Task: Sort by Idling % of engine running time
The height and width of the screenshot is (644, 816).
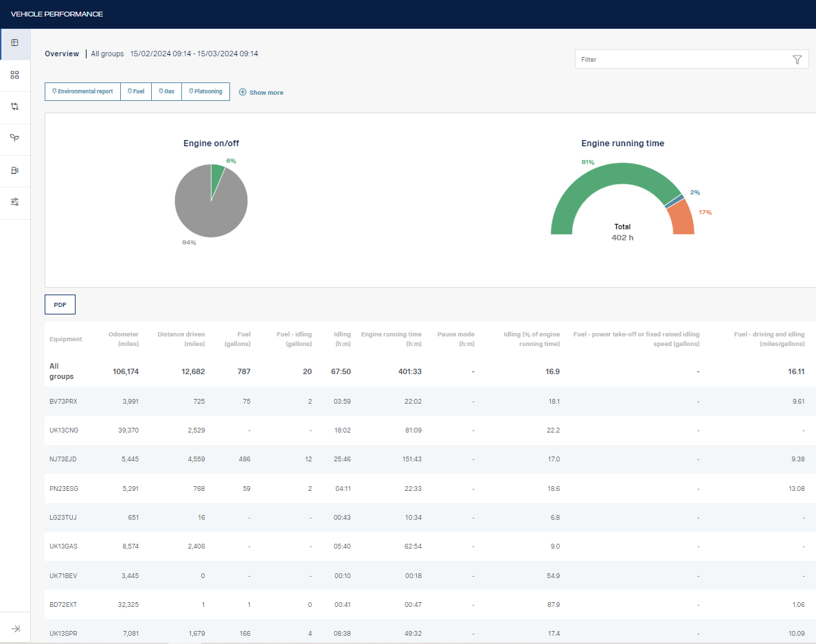Action: click(532, 339)
